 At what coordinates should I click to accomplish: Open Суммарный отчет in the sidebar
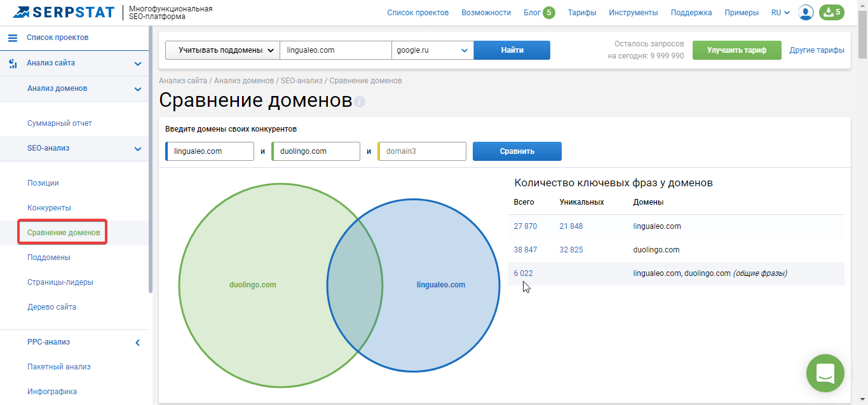point(60,123)
